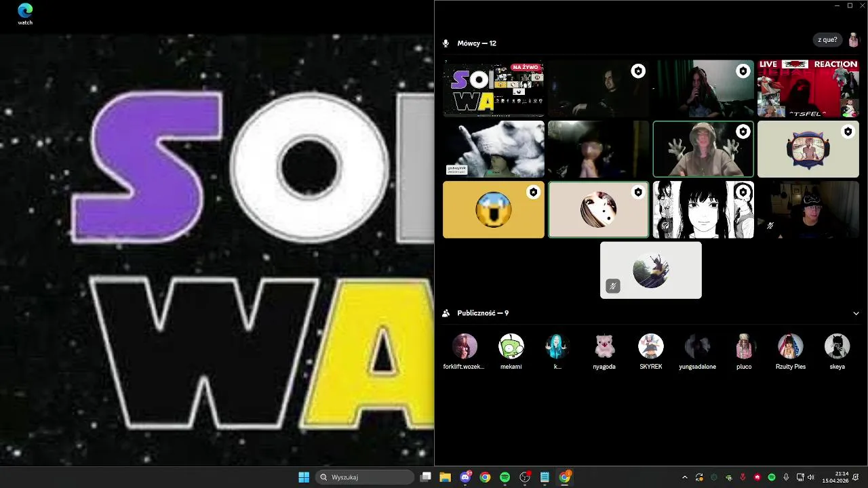The height and width of the screenshot is (488, 868).
Task: Open the notifications bell in taskbar corner
Action: [x=856, y=477]
